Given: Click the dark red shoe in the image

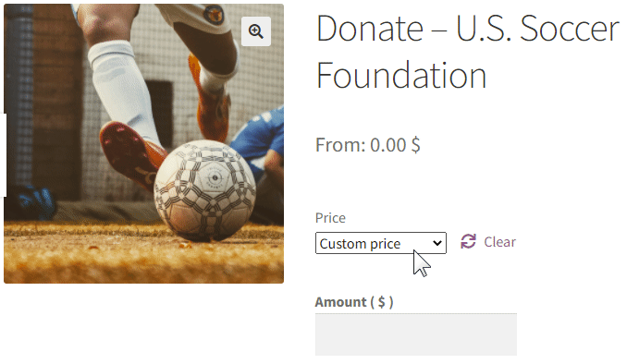Looking at the screenshot, I should click(x=130, y=154).
